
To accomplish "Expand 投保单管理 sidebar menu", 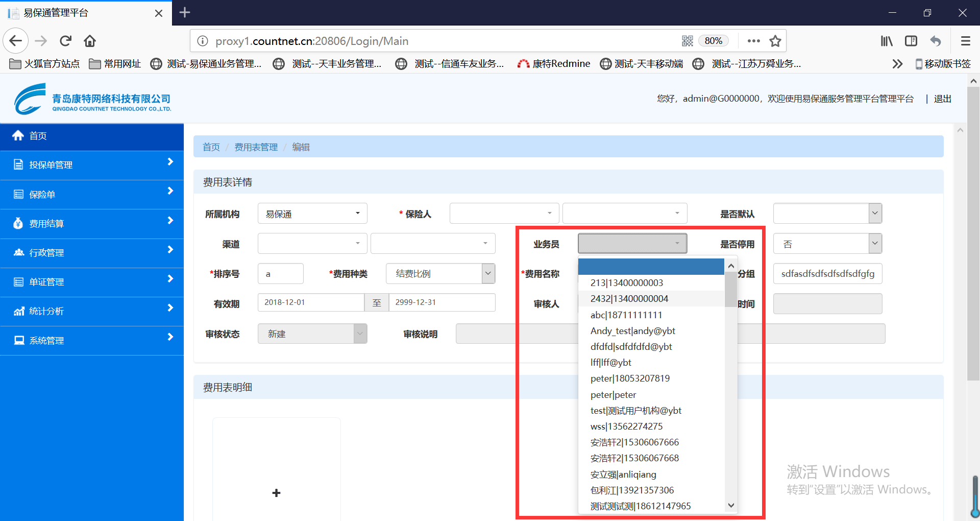I will [92, 165].
